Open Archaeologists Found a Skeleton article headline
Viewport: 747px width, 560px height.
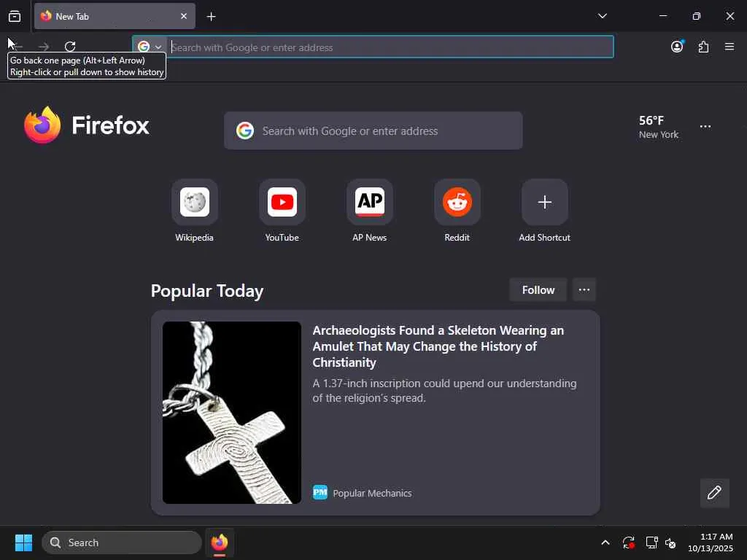pyautogui.click(x=438, y=346)
